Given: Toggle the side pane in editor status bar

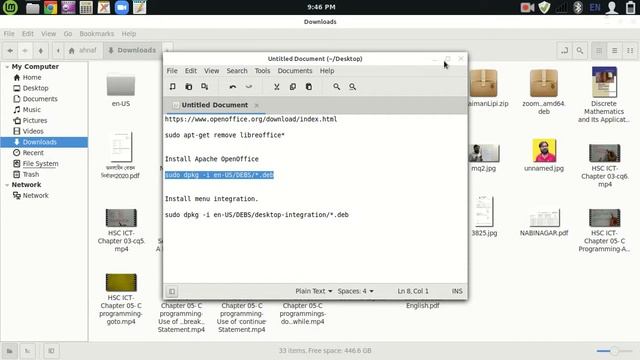Looking at the screenshot, I should click(172, 291).
